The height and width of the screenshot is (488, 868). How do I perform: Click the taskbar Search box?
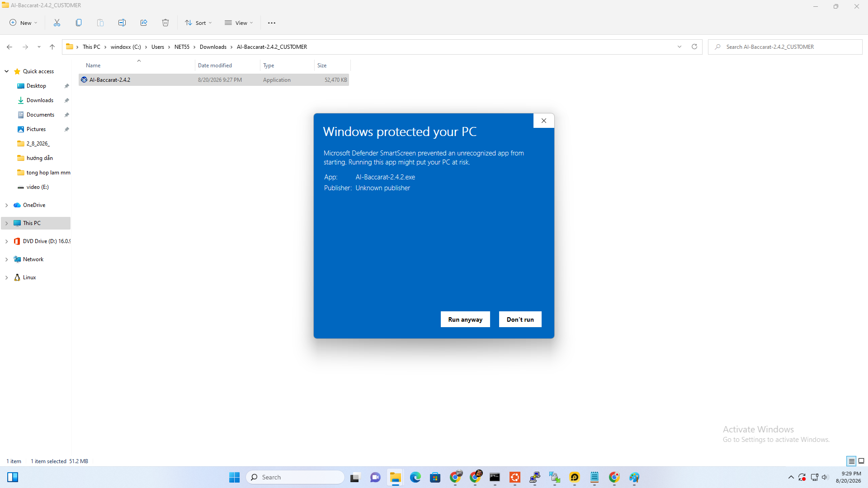[x=295, y=477]
